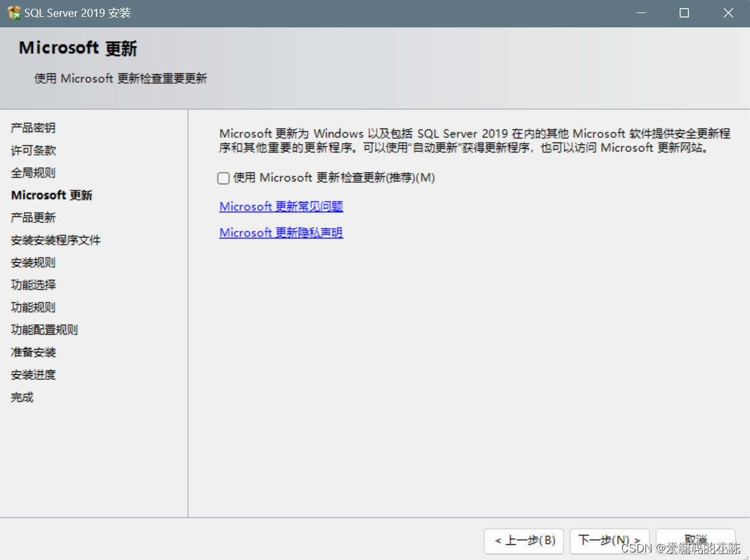This screenshot has height=560, width=750.
Task: Click the 功能配置规则 step in sidebar
Action: pos(44,330)
